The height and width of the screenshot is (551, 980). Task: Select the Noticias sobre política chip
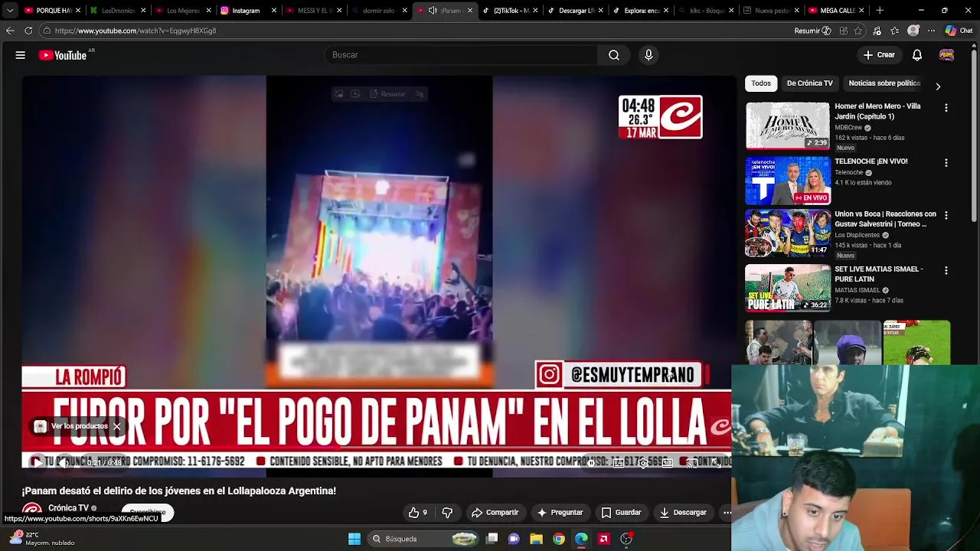(x=884, y=83)
